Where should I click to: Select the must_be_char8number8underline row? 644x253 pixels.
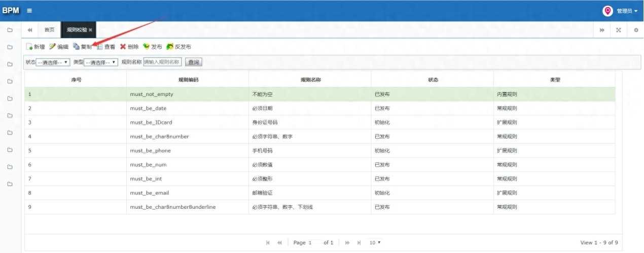[320, 207]
